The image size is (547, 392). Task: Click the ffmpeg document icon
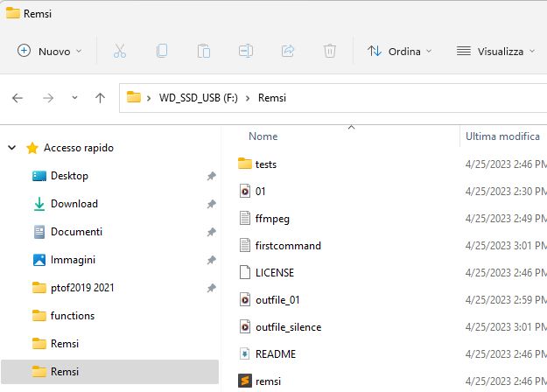click(245, 219)
